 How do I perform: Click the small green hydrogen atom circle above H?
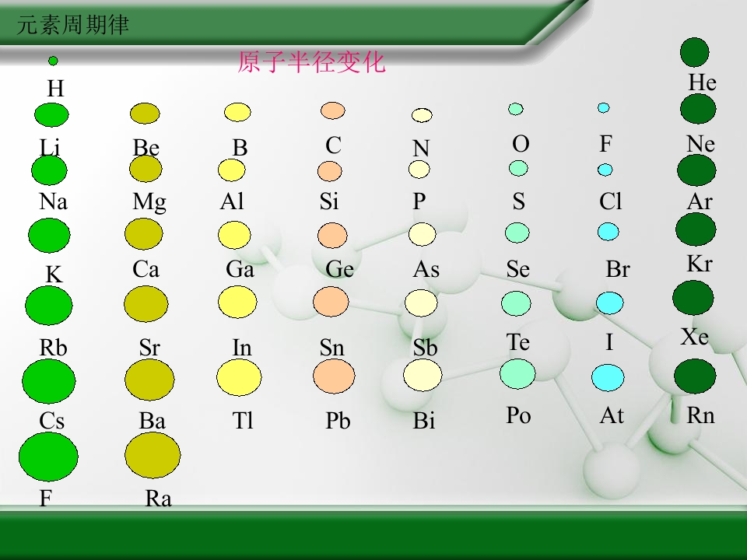coord(53,61)
